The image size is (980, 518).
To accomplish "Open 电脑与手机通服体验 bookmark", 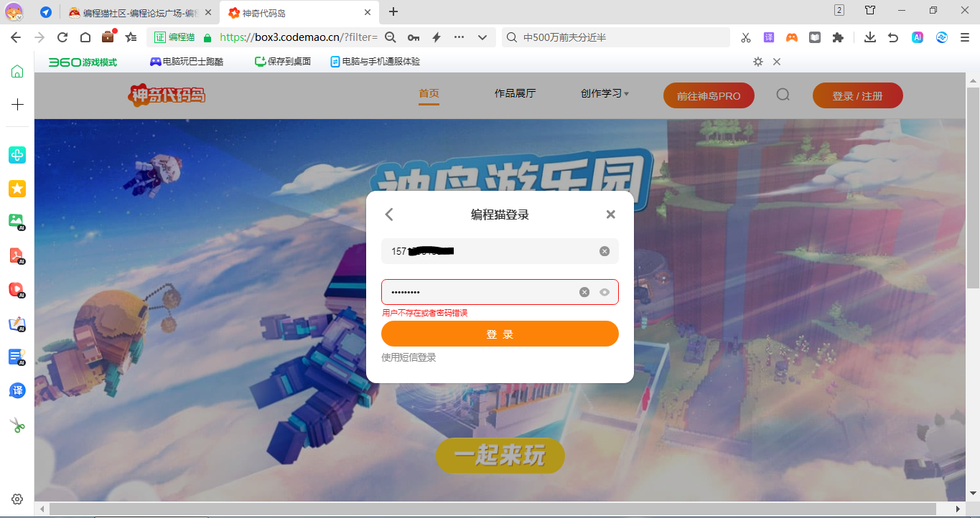I will (375, 62).
